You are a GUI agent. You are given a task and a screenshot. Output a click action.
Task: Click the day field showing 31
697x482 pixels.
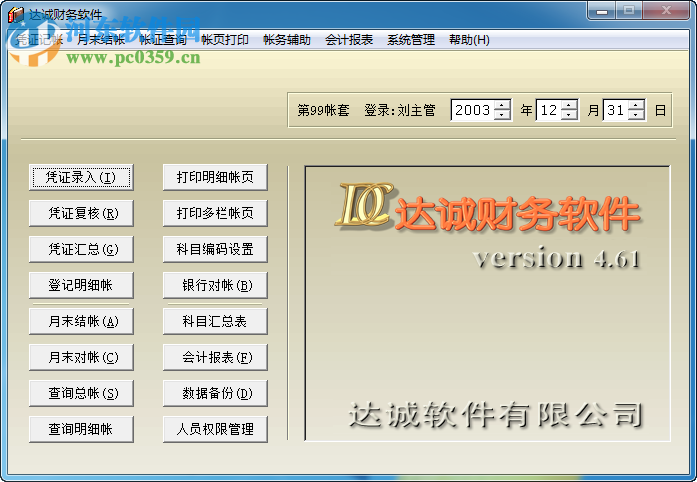coord(616,110)
